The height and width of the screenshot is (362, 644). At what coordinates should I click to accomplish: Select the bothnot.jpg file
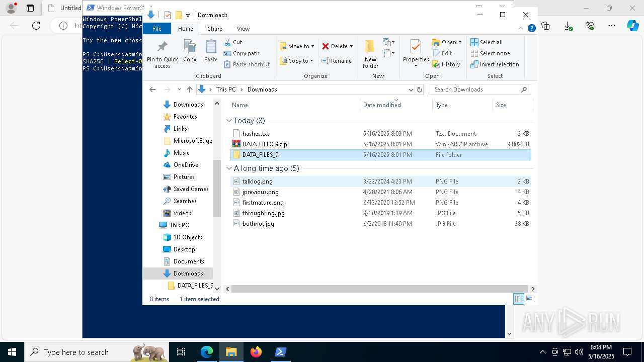pyautogui.click(x=381, y=224)
